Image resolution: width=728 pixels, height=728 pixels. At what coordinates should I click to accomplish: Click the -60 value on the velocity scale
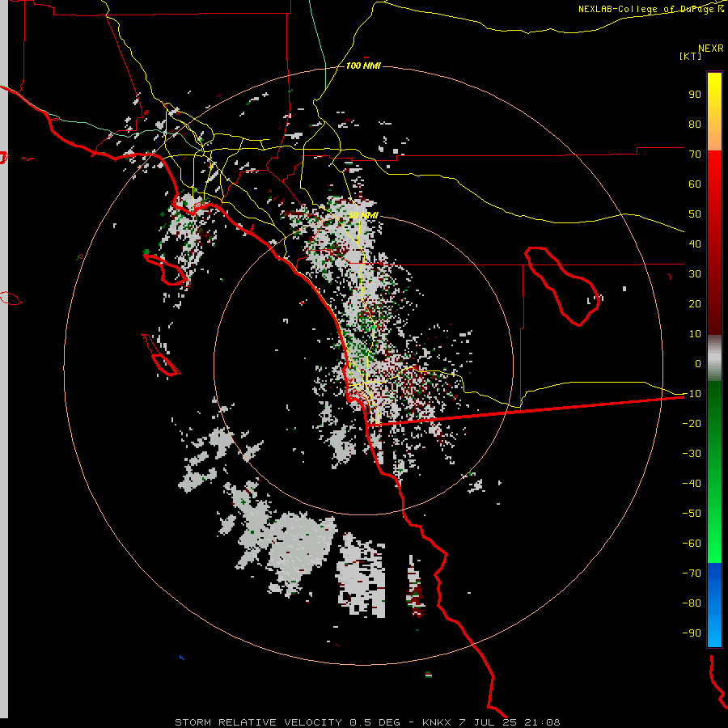[x=692, y=544]
